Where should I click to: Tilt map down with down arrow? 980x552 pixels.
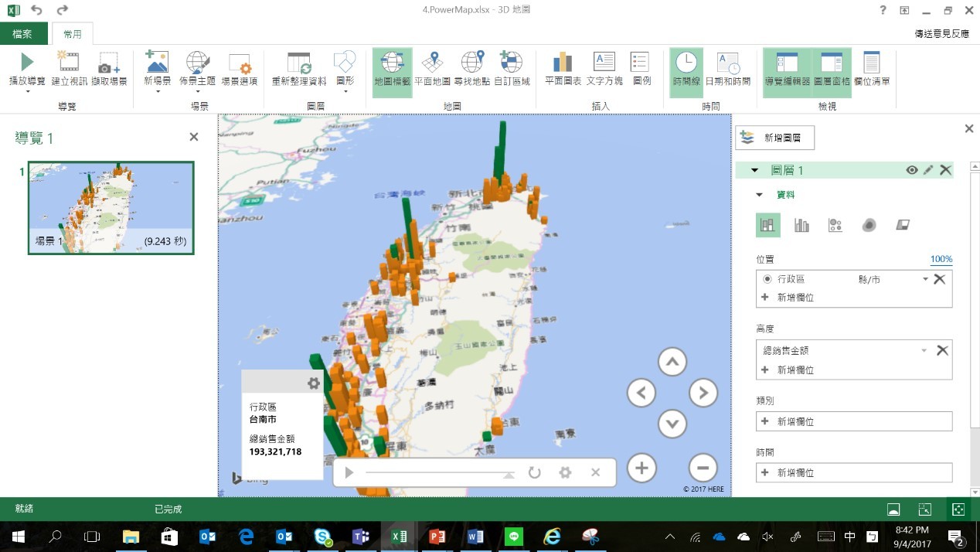pyautogui.click(x=672, y=423)
